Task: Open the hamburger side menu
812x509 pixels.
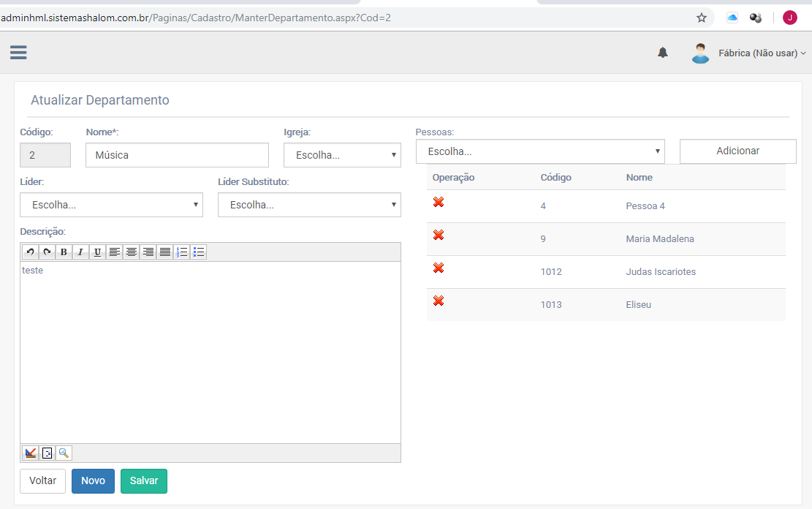Action: [18, 53]
